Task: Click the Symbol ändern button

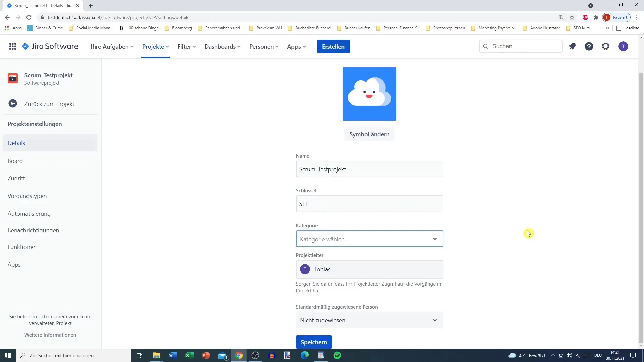Action: click(369, 134)
